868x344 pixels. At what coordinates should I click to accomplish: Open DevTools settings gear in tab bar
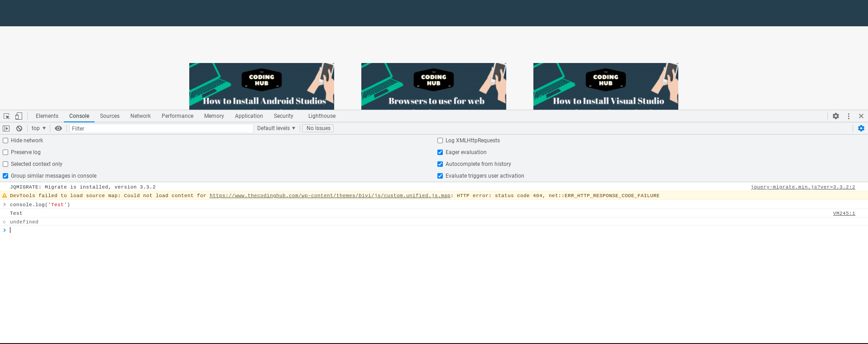[835, 116]
